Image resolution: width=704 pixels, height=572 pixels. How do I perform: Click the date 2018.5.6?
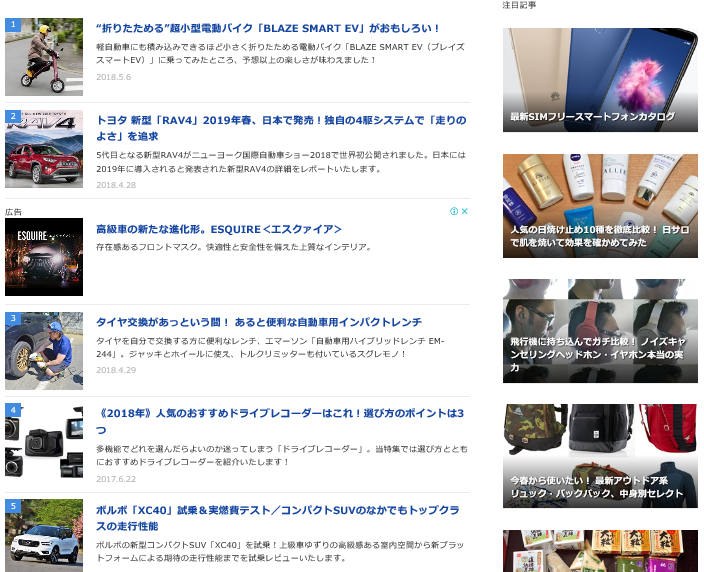114,77
